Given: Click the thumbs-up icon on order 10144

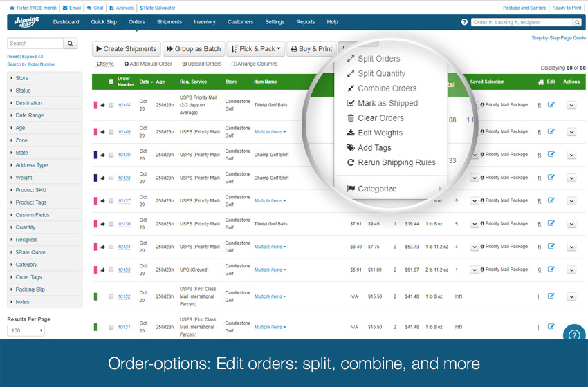Looking at the screenshot, I should pos(103,105).
